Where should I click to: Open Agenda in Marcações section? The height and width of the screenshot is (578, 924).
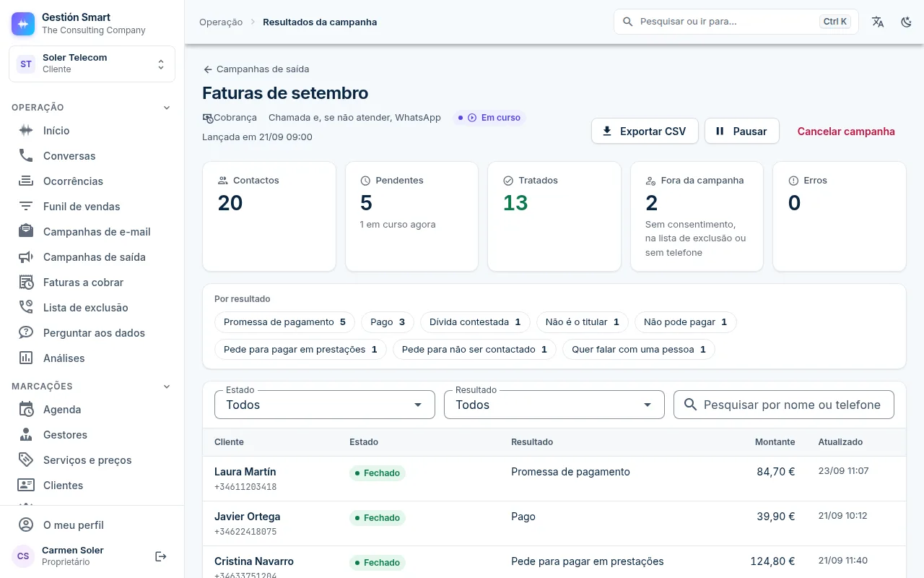point(92,410)
